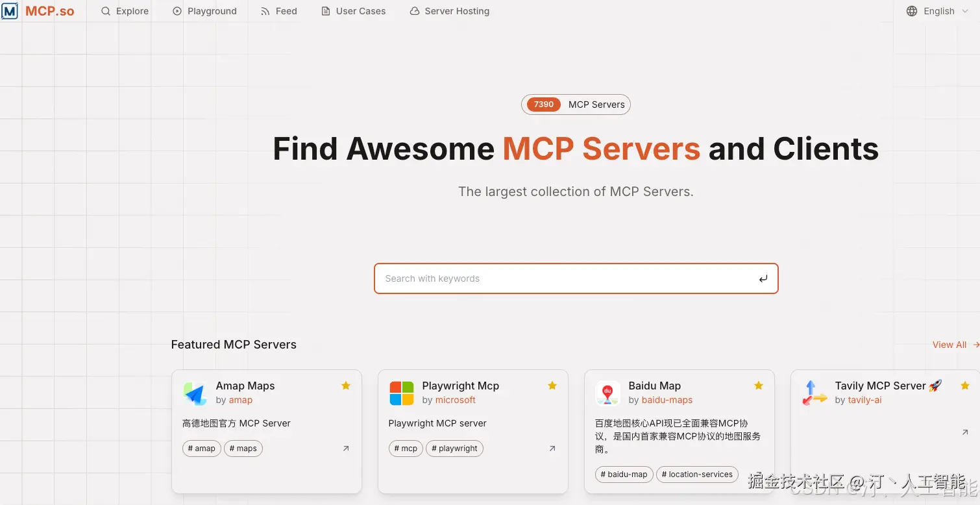Select the # mcp tag
This screenshot has height=505, width=980.
click(406, 449)
